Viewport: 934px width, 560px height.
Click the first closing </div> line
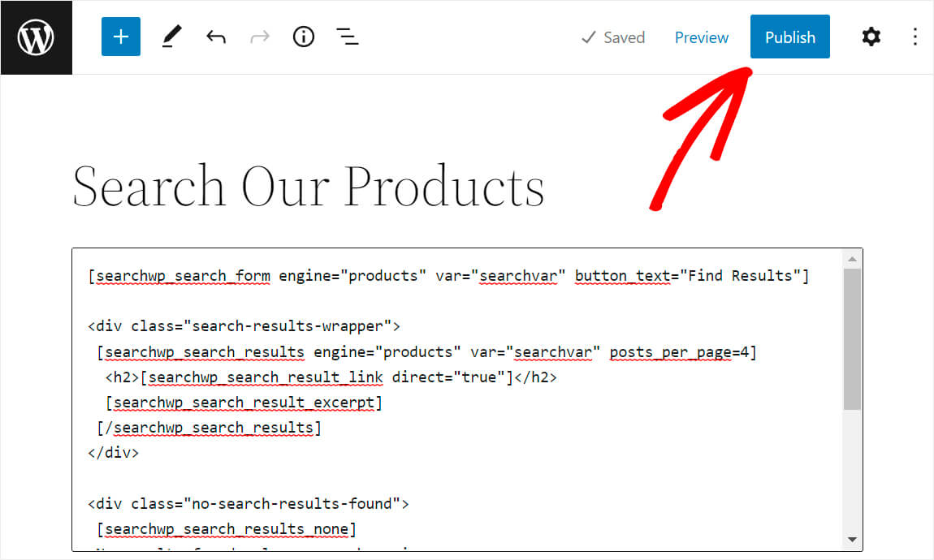pos(113,453)
